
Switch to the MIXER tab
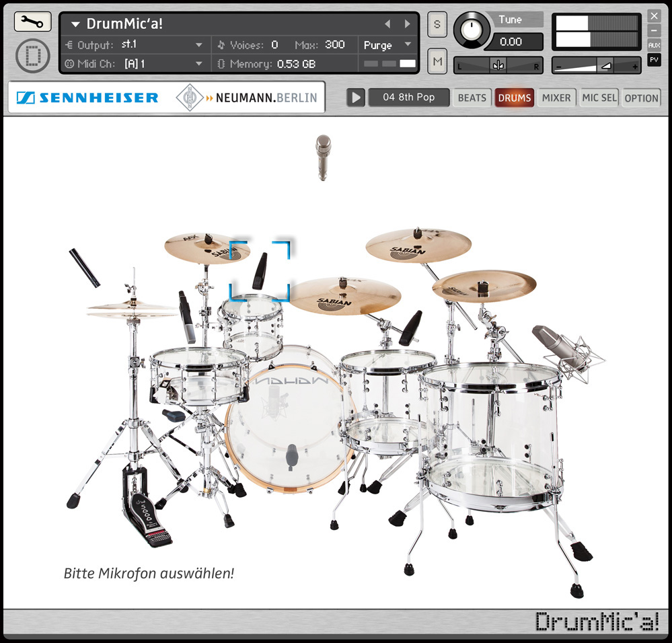[x=556, y=98]
